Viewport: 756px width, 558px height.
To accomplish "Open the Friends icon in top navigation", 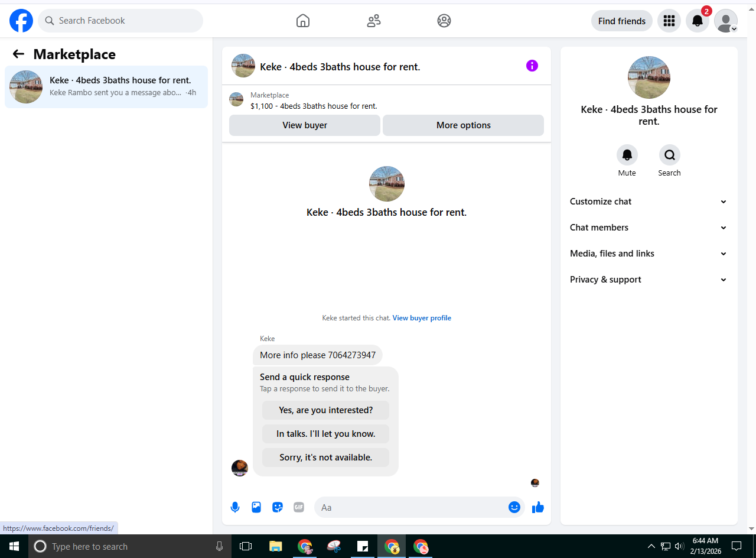I will [x=373, y=21].
